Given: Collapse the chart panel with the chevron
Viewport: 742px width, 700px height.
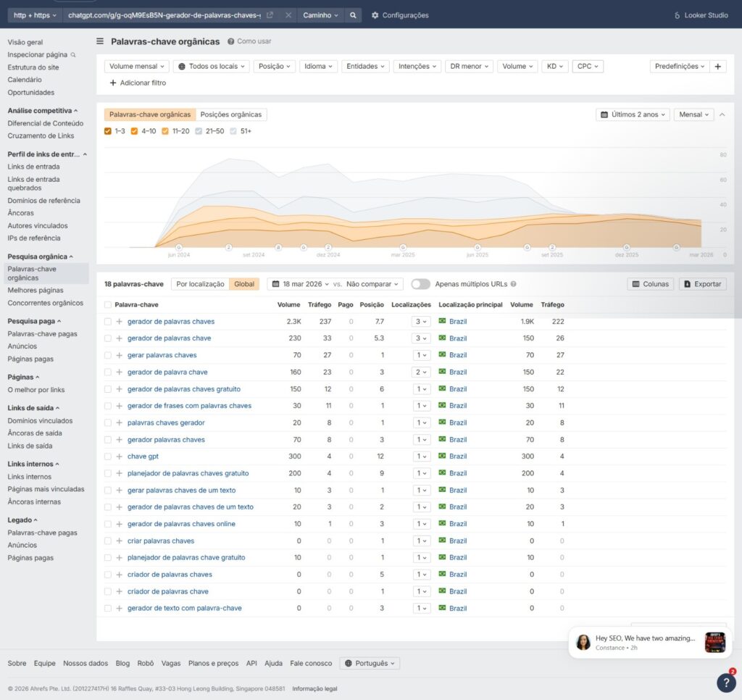Looking at the screenshot, I should click(722, 114).
